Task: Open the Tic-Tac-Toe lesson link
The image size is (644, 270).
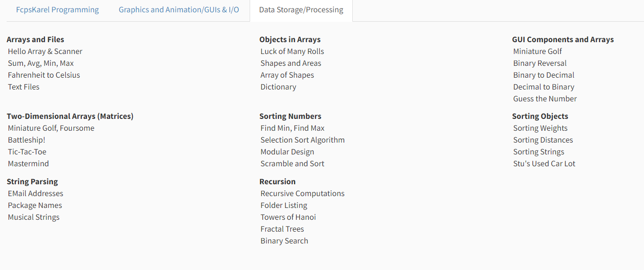Action: tap(27, 152)
